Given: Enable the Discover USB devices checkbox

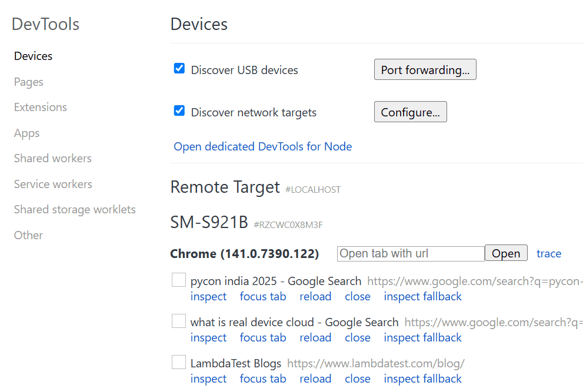Looking at the screenshot, I should (x=179, y=68).
